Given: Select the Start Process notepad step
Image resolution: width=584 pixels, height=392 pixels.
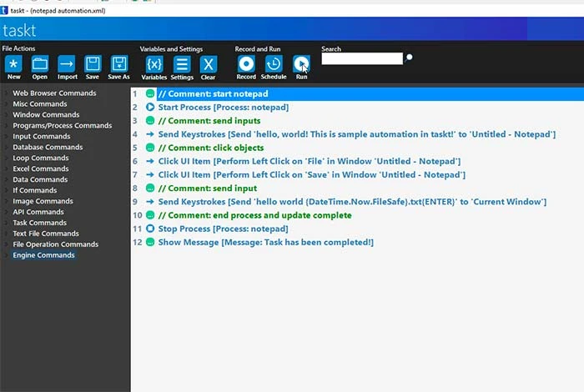Looking at the screenshot, I should point(223,107).
